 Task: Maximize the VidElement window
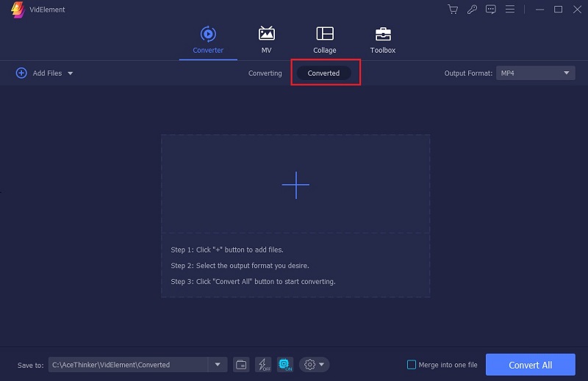pos(558,10)
